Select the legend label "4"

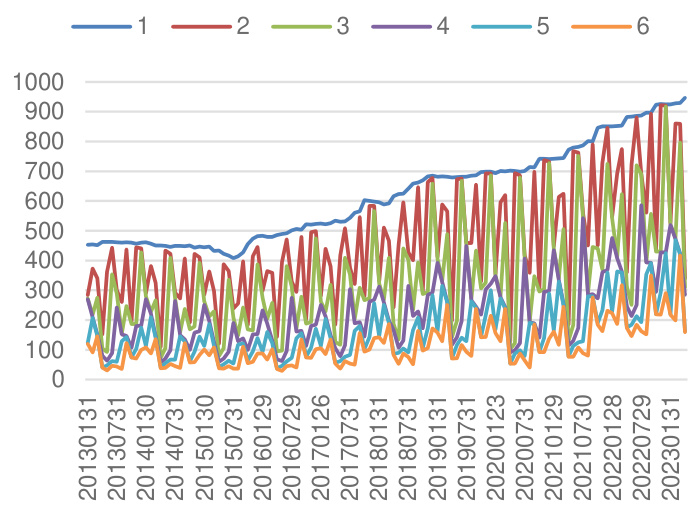coord(443,26)
